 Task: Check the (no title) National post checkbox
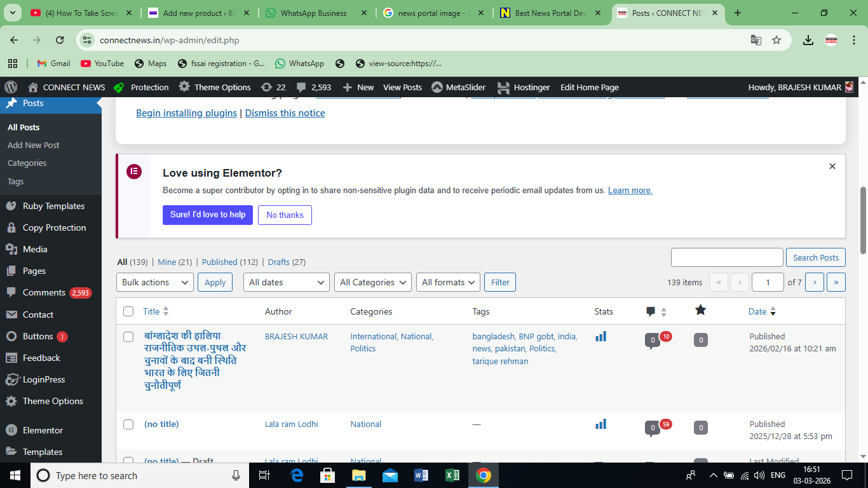click(128, 424)
